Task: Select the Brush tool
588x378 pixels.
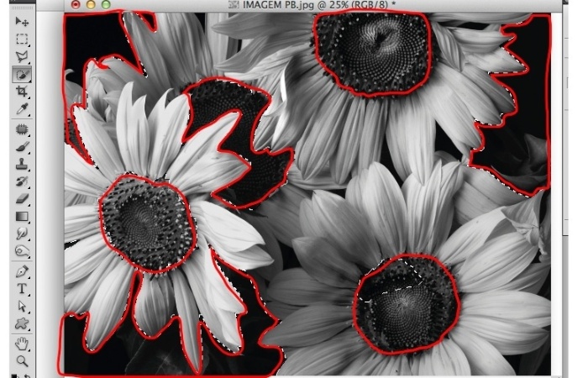Action: (22, 147)
